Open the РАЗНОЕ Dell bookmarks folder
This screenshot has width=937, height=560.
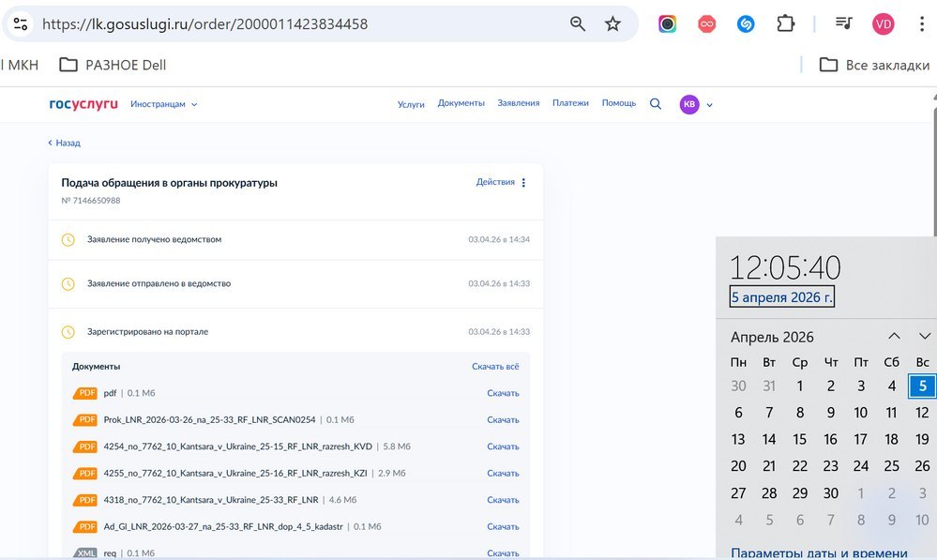(113, 65)
